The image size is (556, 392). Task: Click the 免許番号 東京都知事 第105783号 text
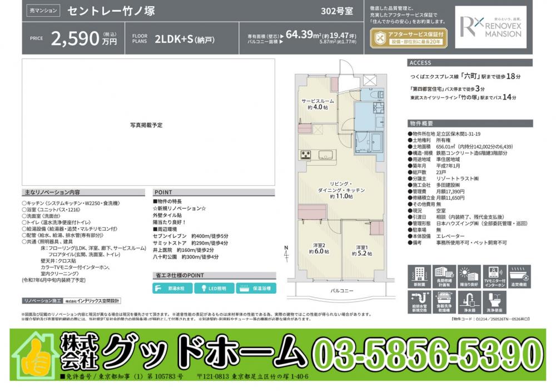pyautogui.click(x=122, y=376)
